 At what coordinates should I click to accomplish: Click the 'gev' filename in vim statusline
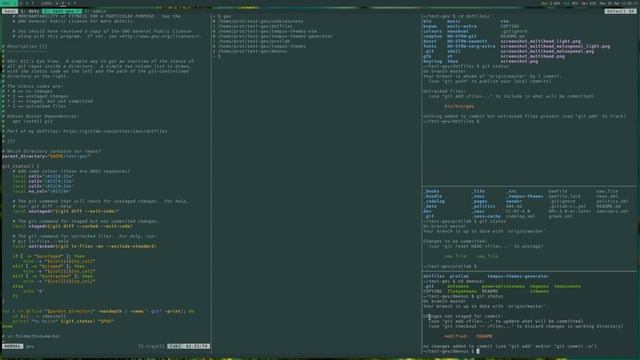[30, 346]
